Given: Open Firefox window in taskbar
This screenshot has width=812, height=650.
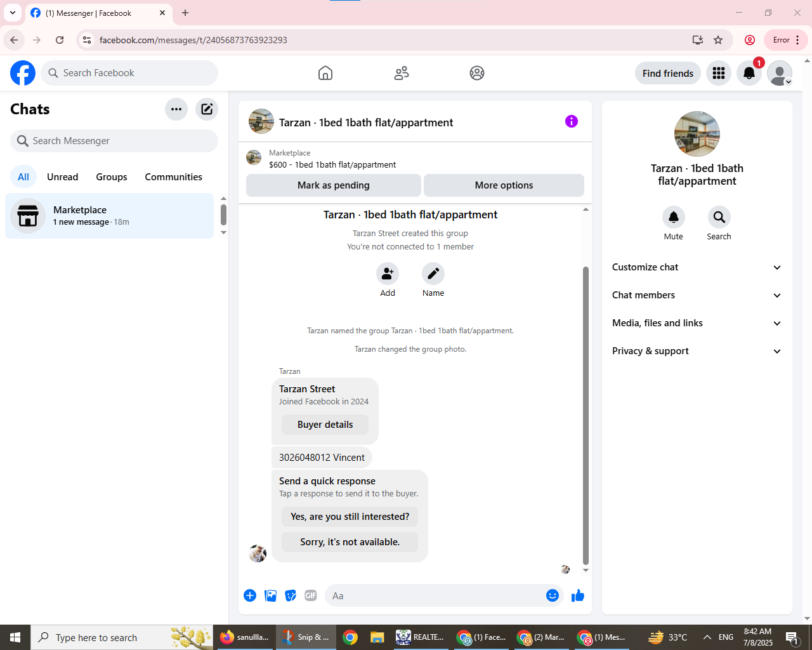Looking at the screenshot, I should pos(245,637).
